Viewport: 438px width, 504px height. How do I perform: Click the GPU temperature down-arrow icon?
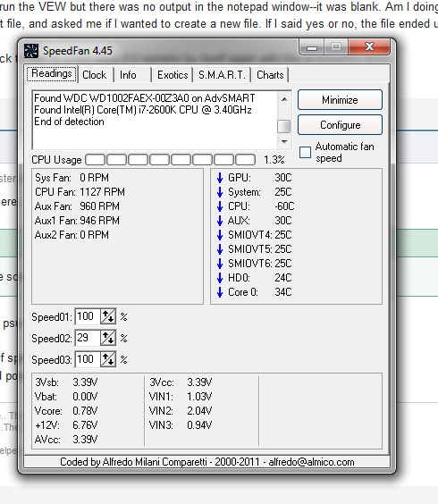[220, 178]
